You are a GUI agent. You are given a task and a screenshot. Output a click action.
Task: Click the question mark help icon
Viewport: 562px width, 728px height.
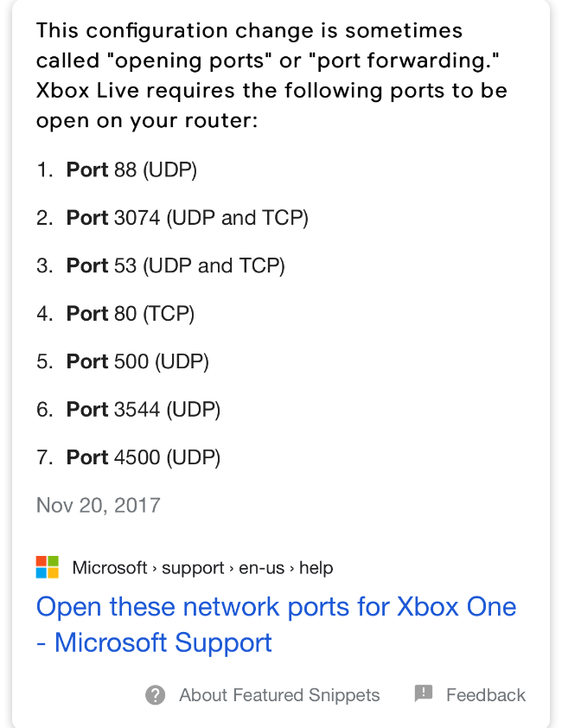click(155, 695)
